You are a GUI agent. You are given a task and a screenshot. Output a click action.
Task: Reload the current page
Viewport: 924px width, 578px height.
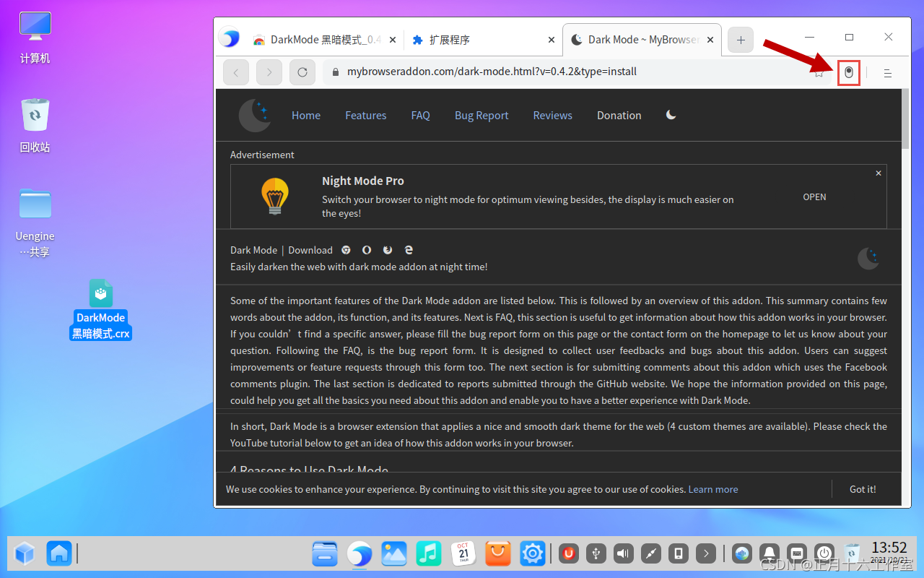302,72
